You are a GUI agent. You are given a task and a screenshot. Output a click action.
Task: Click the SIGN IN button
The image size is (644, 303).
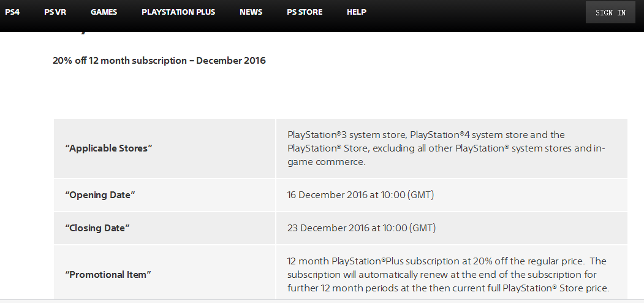click(x=610, y=12)
